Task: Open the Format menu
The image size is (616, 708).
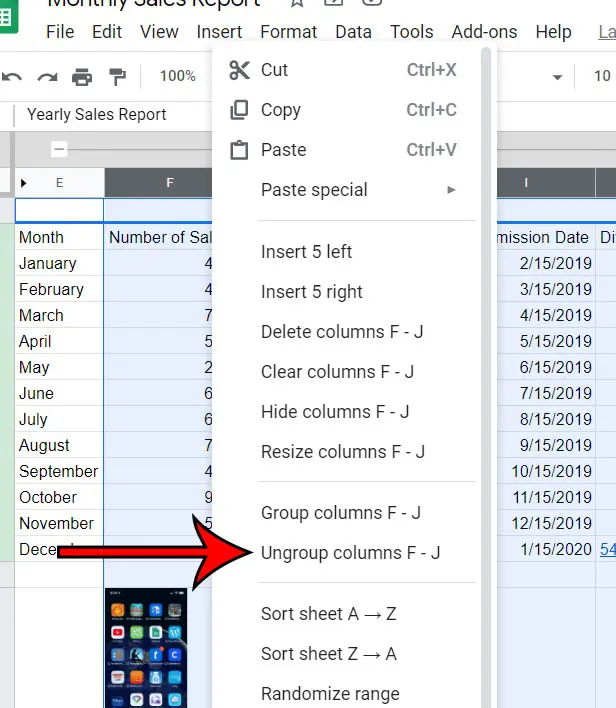Action: [x=288, y=32]
